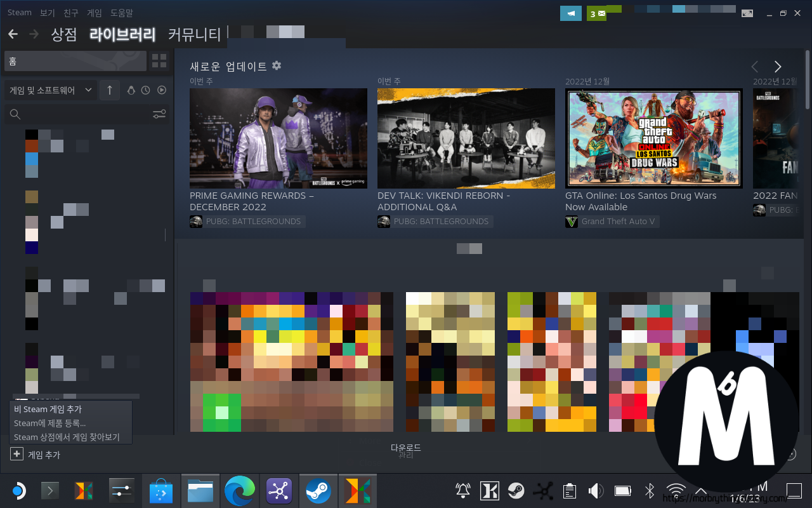This screenshot has width=812, height=508.
Task: Open the update settings gear icon
Action: 277,65
